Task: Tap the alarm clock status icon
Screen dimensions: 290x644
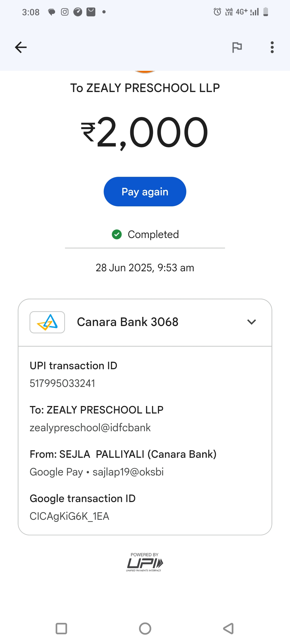Action: click(217, 12)
